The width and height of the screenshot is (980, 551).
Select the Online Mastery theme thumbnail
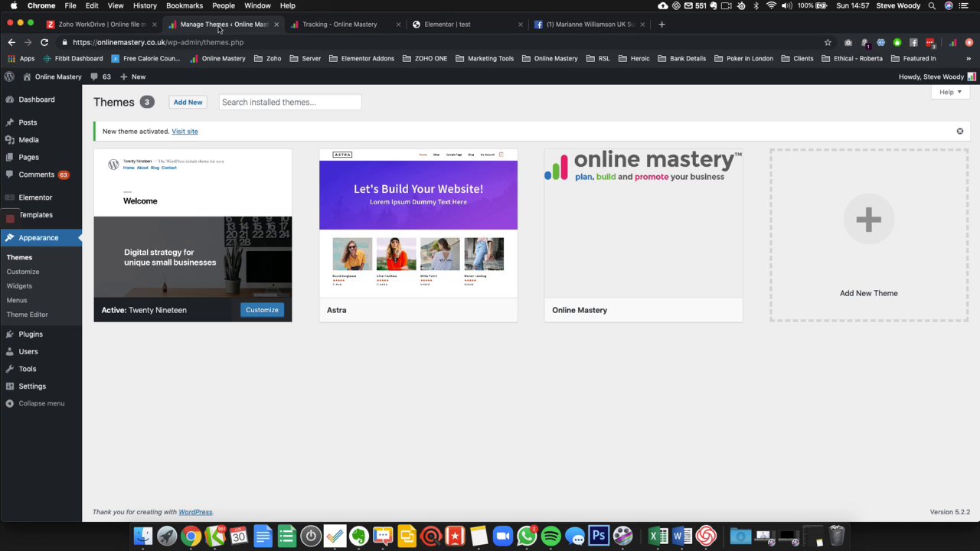coord(643,223)
